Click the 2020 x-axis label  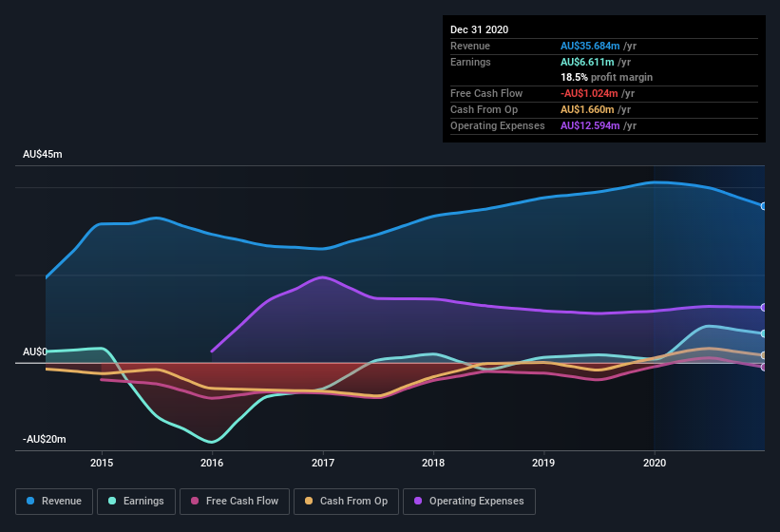pyautogui.click(x=655, y=463)
